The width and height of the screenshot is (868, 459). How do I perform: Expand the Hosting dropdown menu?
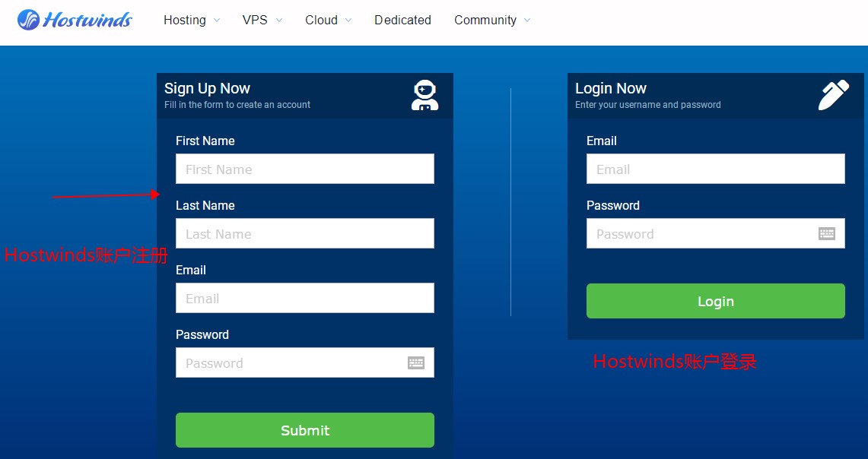tap(192, 21)
